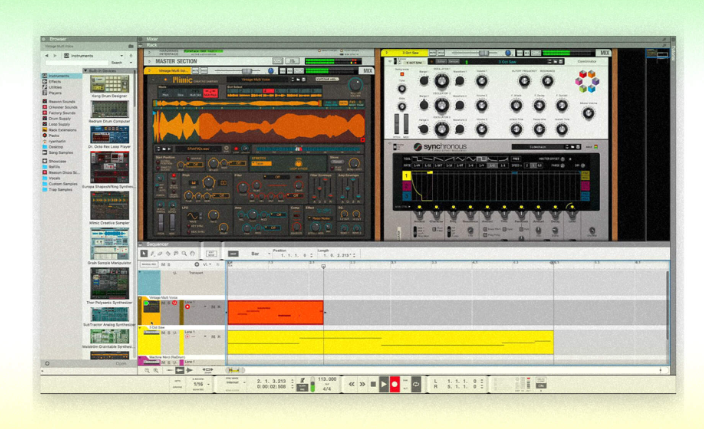Viewport: 704px width, 429px height.
Task: Click the Stop button in transport
Action: 373,385
